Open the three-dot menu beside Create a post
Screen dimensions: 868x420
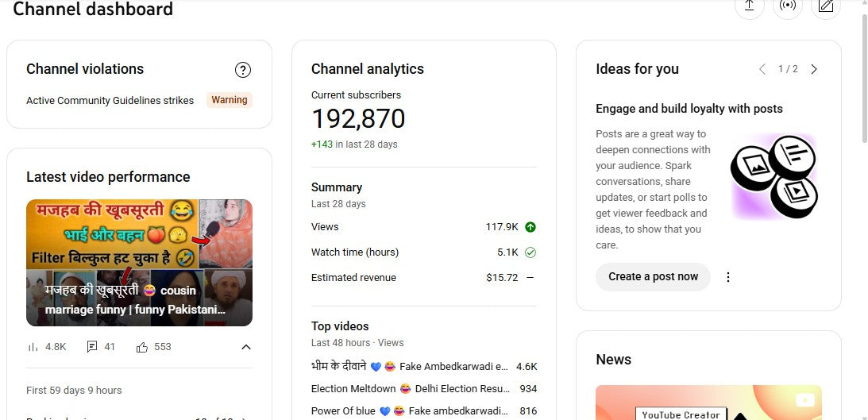click(x=728, y=277)
